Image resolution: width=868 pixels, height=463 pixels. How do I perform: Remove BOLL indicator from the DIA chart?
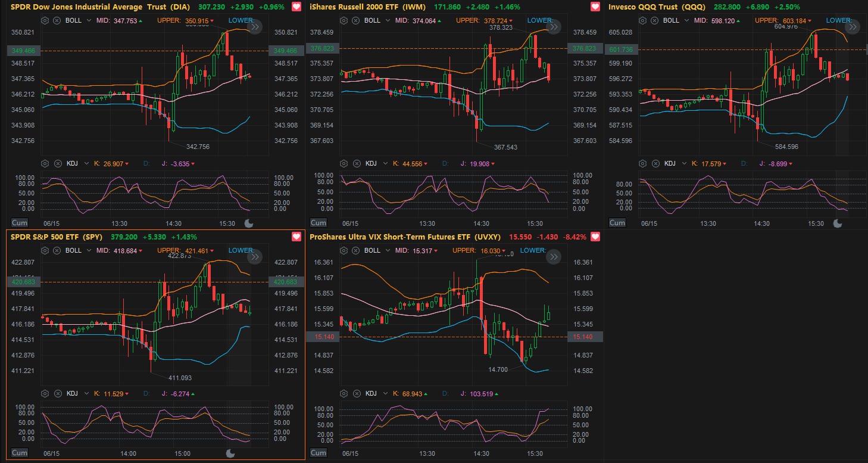pyautogui.click(x=57, y=20)
